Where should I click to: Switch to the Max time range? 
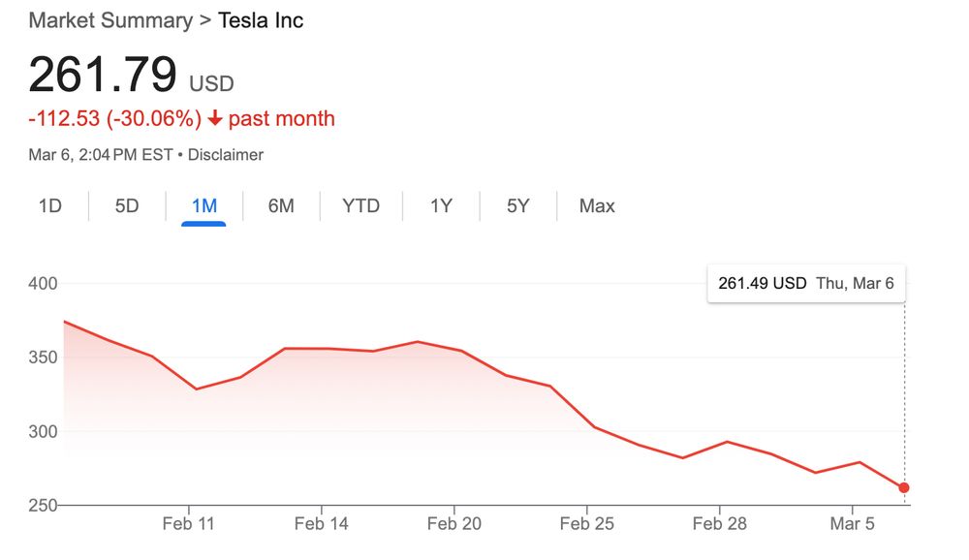596,205
